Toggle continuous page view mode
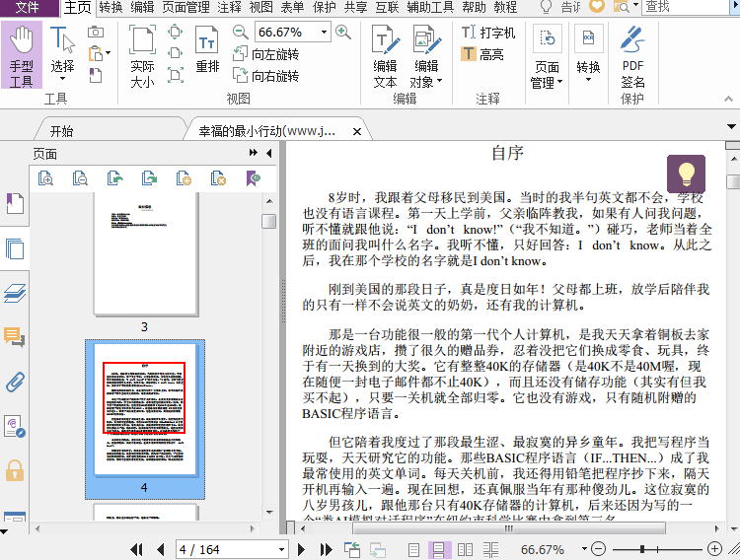Screen dimensions: 740x560 pos(438,549)
